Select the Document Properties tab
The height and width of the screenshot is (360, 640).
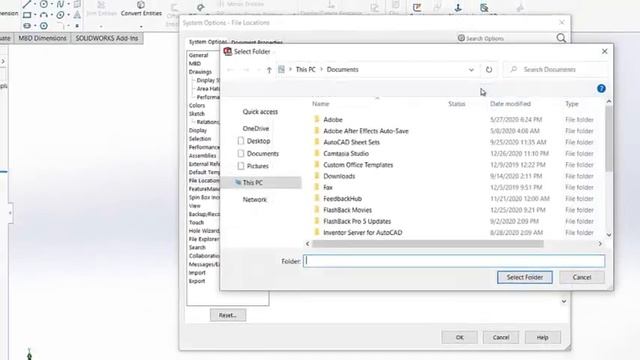(257, 42)
